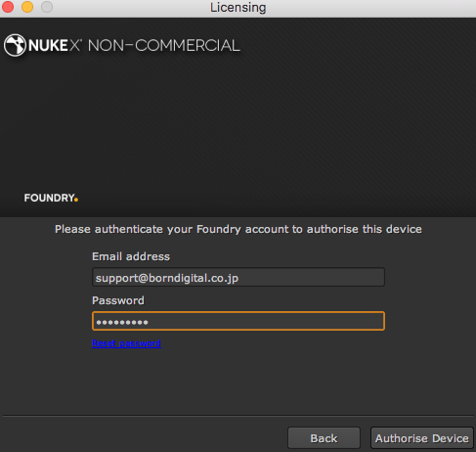Click the 'Please authenticate your Foundry account' message
Viewport: 476px width, 452px height.
point(238,229)
